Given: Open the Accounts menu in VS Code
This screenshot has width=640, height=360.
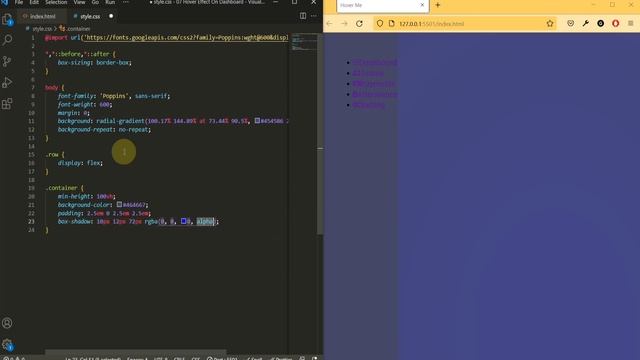Looking at the screenshot, I should 7,323.
